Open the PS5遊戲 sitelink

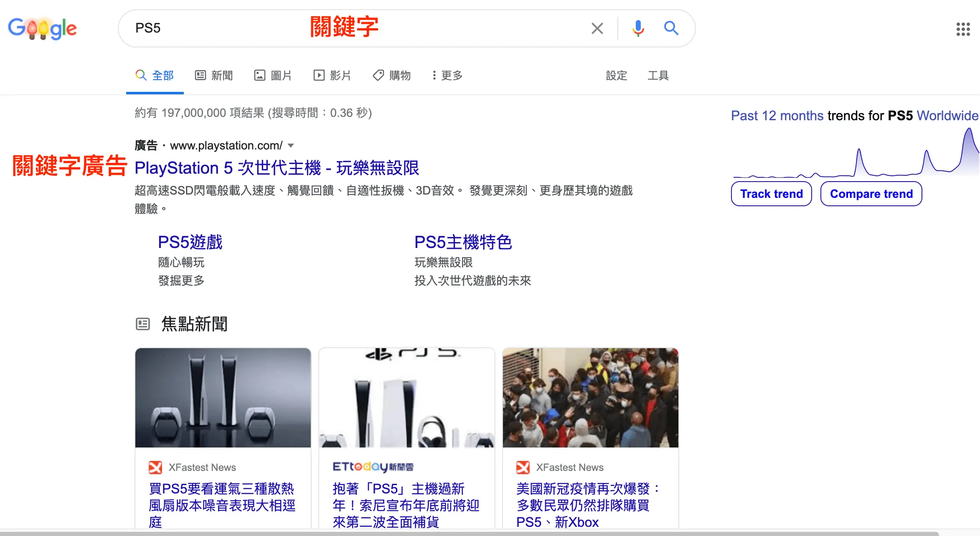point(190,242)
